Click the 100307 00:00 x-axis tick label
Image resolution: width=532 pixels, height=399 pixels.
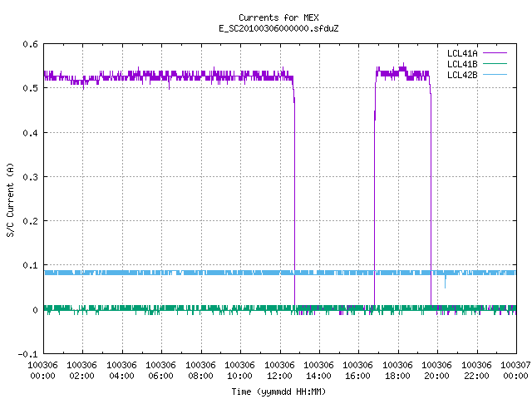tap(515, 371)
